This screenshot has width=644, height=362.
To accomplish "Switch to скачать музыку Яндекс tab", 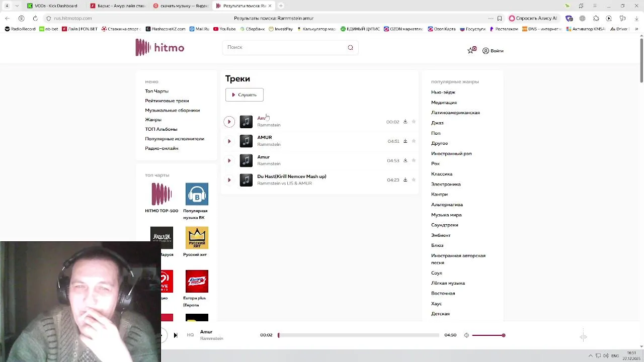I will 181,6.
